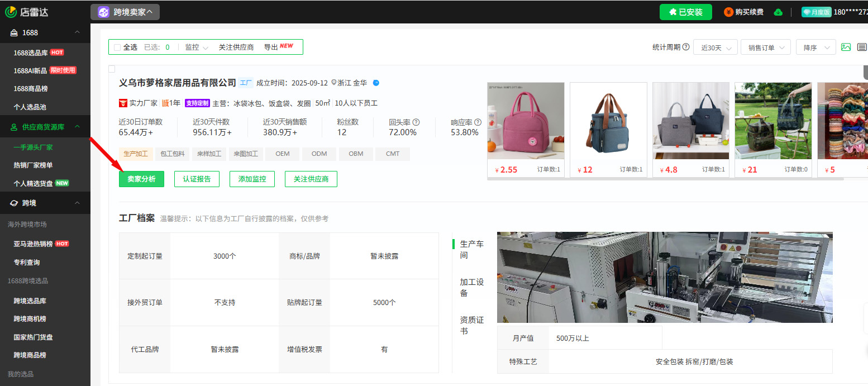Switch to list view icon
868x386 pixels.
coord(861,47)
